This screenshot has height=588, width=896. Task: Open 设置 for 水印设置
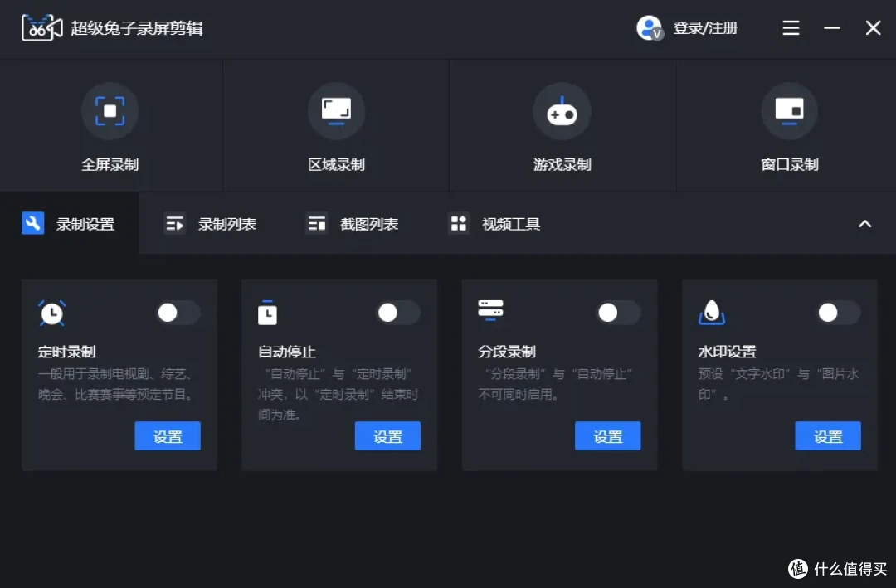(x=827, y=436)
